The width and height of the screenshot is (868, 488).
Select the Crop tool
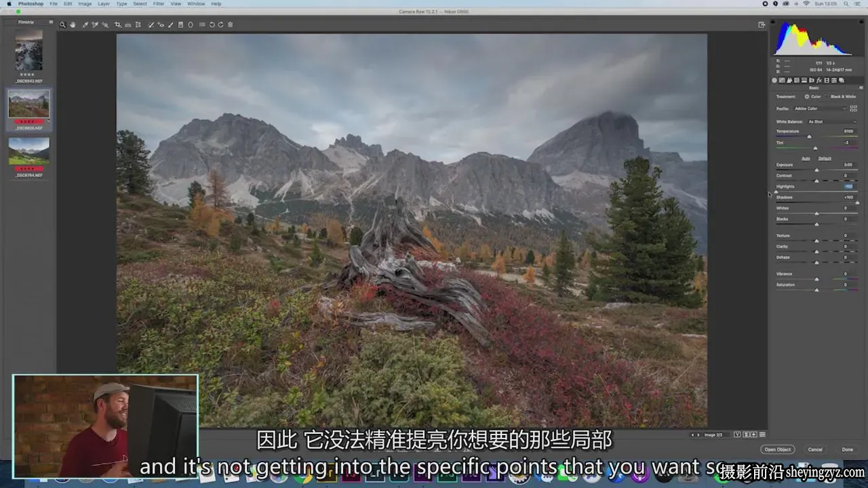[x=117, y=25]
